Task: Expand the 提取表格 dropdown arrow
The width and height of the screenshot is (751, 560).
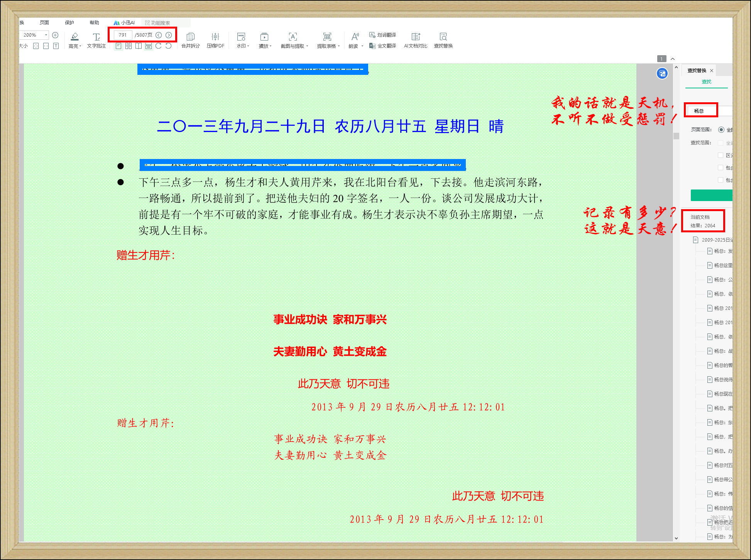Action: point(339,46)
